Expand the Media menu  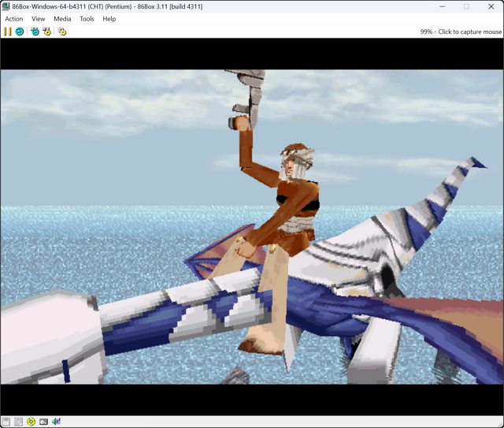click(62, 19)
